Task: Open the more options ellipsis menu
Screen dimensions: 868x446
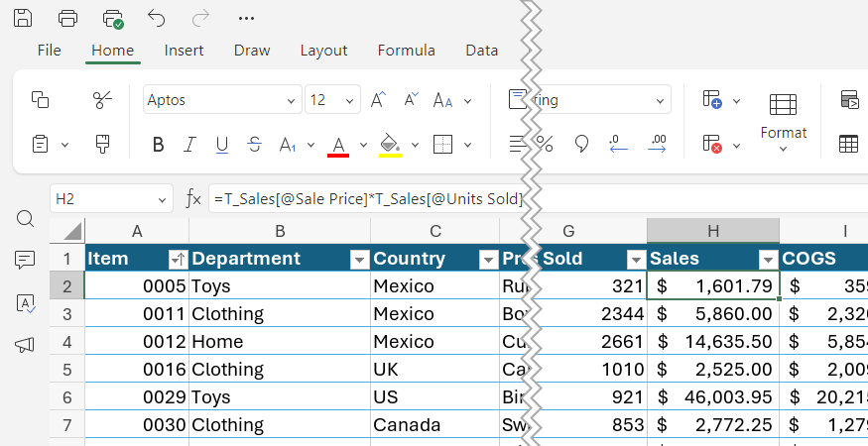Action: point(246,18)
